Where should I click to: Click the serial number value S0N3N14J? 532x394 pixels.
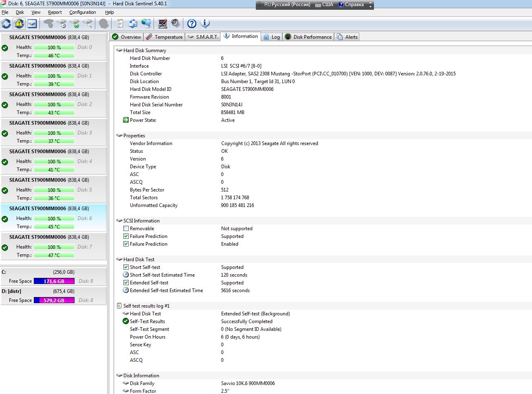(232, 105)
